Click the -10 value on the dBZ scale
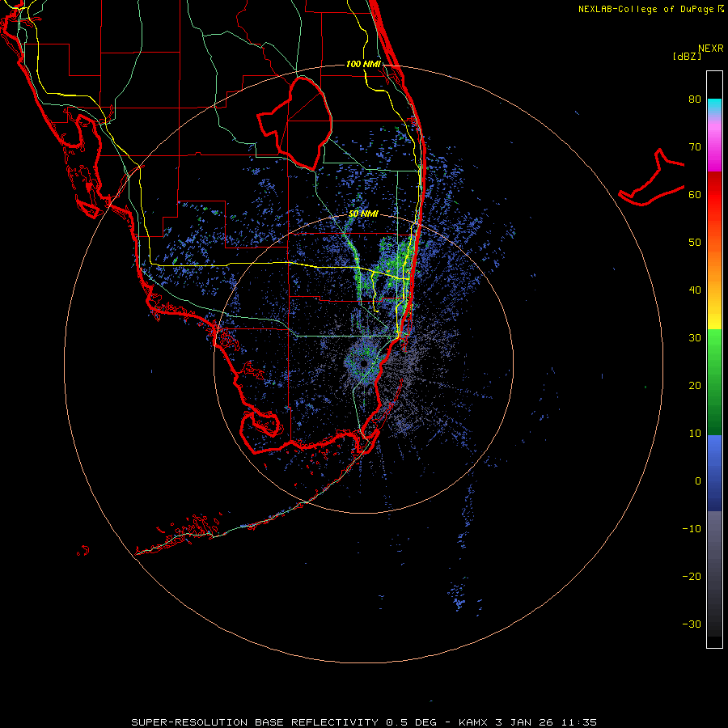 pos(692,529)
